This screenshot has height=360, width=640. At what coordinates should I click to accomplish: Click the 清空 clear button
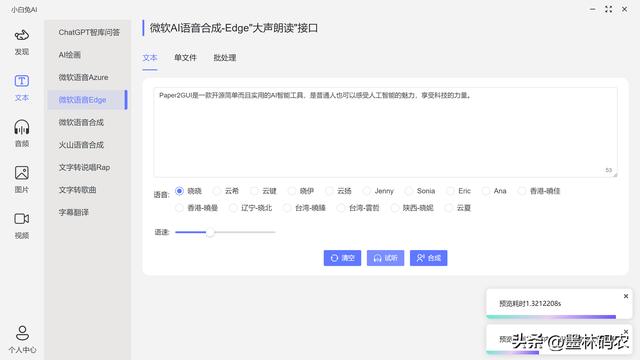point(342,258)
